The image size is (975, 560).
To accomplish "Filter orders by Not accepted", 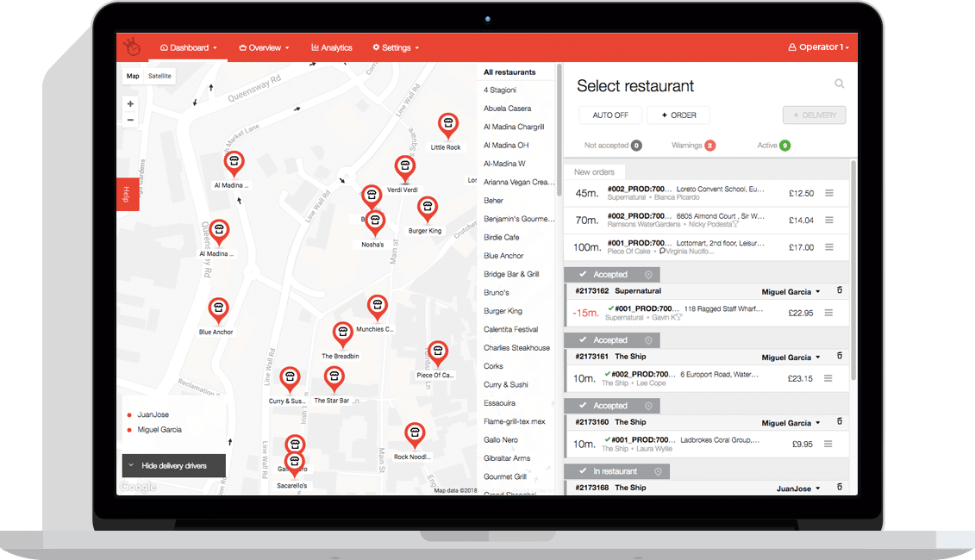I will [612, 146].
